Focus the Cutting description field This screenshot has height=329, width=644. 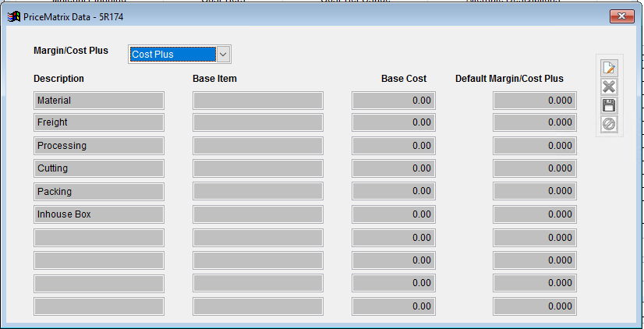[99, 168]
